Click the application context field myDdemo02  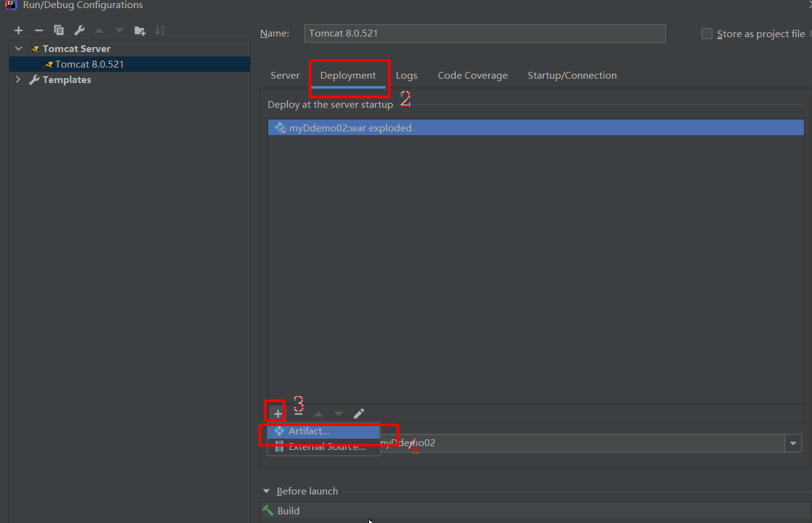coord(582,443)
